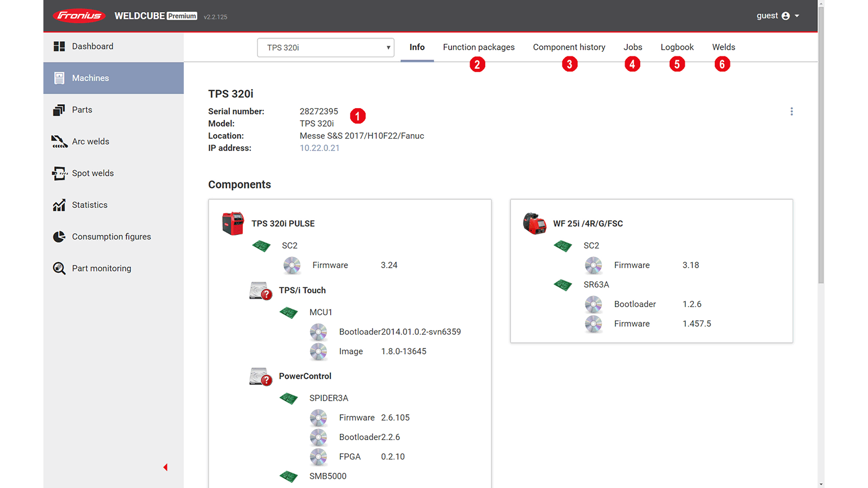This screenshot has height=488, width=868.
Task: Click the Consumption figures pie icon
Action: [x=59, y=237]
